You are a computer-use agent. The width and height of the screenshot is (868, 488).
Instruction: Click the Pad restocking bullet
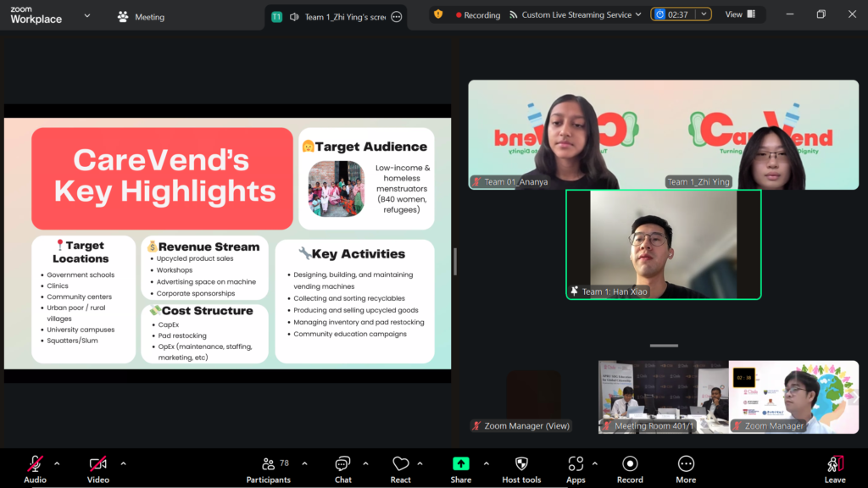pyautogui.click(x=182, y=335)
